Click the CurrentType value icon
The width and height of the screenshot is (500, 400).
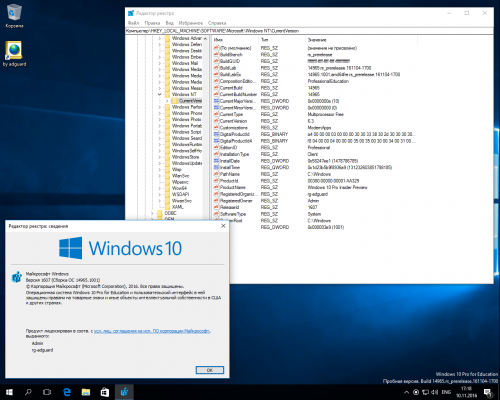[x=216, y=114]
